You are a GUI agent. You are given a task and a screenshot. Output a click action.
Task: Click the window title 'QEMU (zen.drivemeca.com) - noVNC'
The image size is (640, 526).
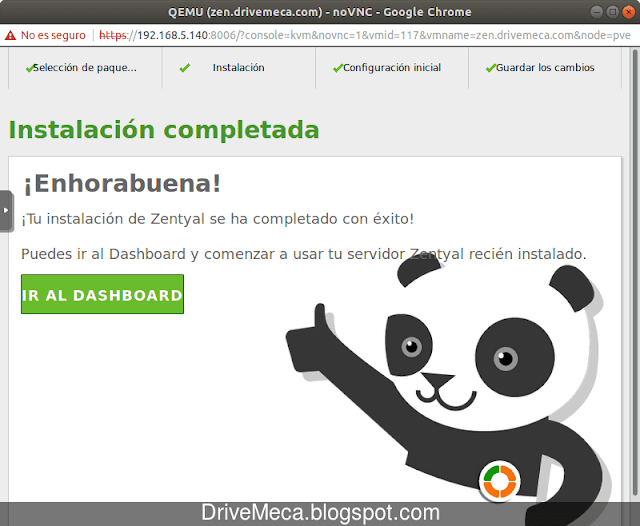tap(320, 12)
